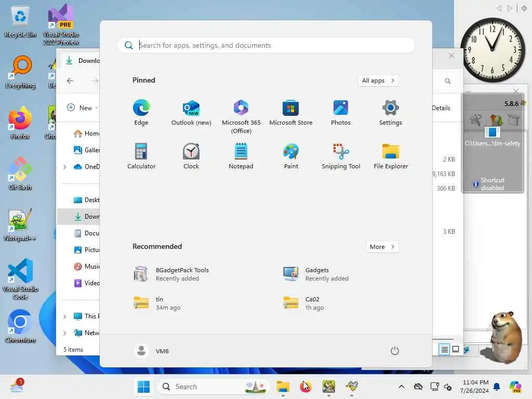This screenshot has height=399, width=532.
Task: Select Documents in Explorer navigation pane
Action: (86, 233)
